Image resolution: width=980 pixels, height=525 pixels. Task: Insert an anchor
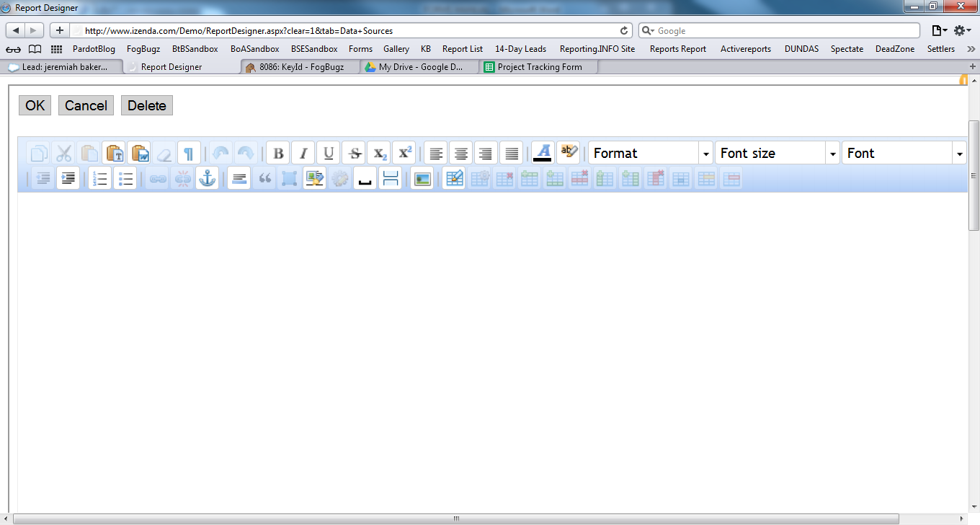(208, 178)
